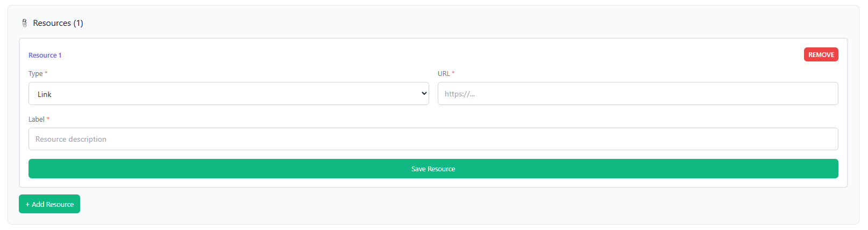The width and height of the screenshot is (868, 230).
Task: Focus the URL input field
Action: click(x=638, y=94)
